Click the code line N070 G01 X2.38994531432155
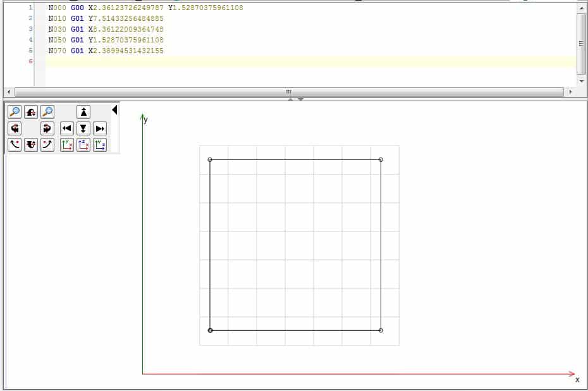The width and height of the screenshot is (588, 391). point(106,51)
